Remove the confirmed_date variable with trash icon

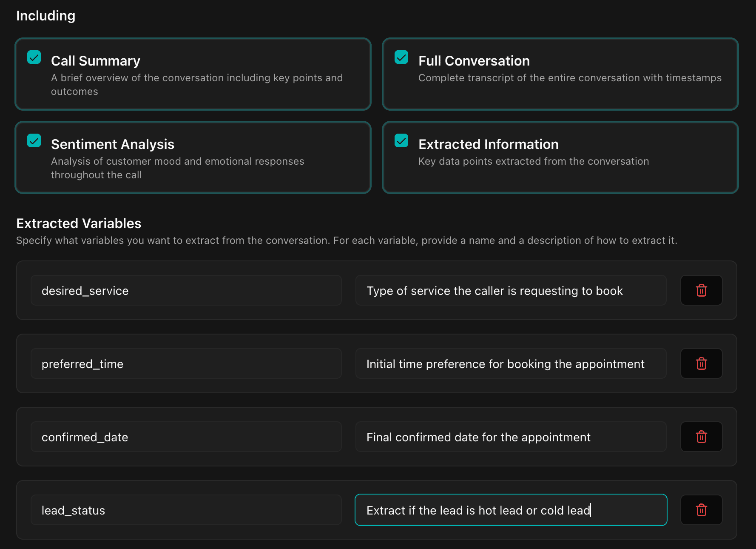(x=701, y=437)
